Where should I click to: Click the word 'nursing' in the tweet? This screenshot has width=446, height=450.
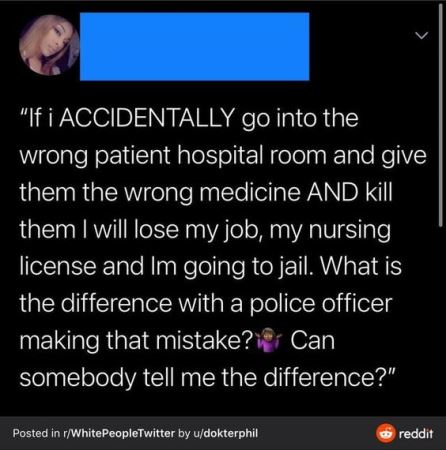pyautogui.click(x=350, y=231)
